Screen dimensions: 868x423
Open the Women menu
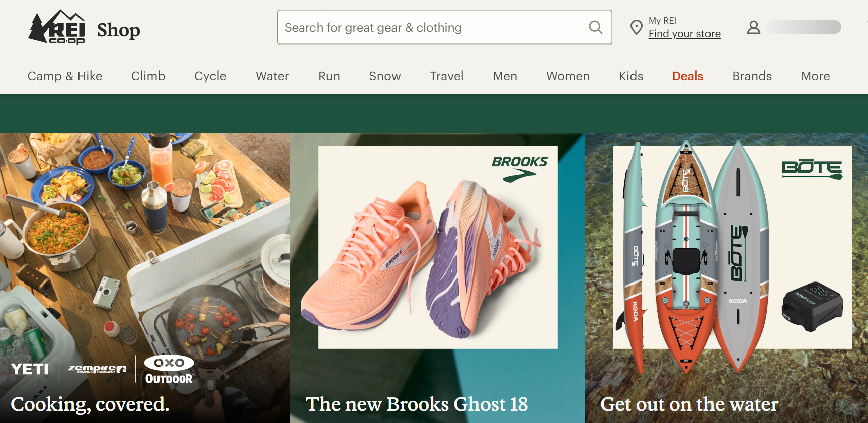tap(568, 76)
